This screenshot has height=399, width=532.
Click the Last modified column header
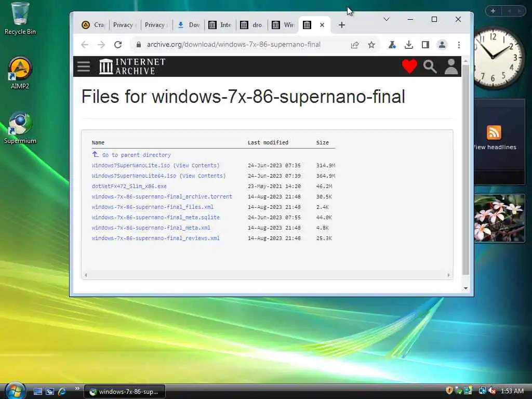[x=268, y=142]
